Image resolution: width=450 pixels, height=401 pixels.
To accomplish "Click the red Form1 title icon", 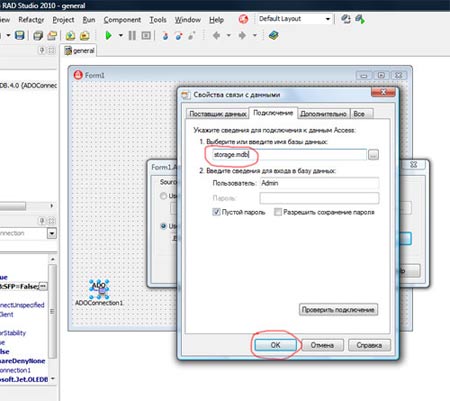I will tap(78, 75).
